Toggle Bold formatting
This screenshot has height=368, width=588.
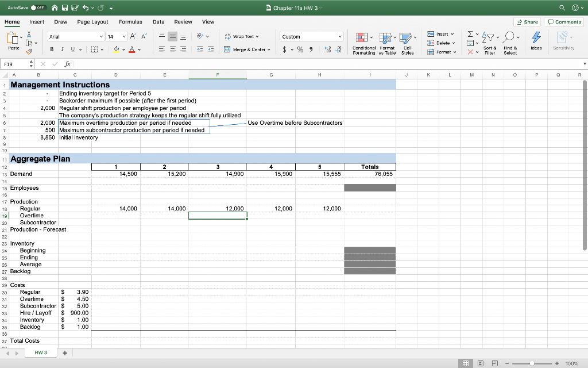point(52,49)
